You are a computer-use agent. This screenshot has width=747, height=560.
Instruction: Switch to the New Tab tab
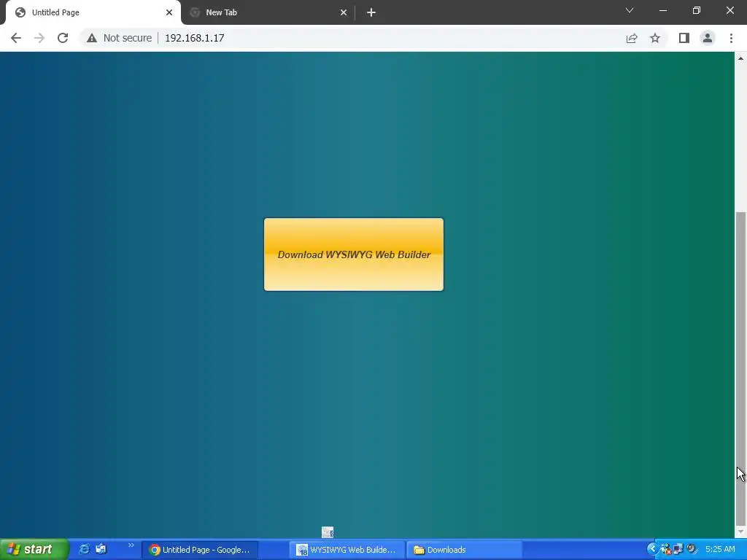pos(267,12)
